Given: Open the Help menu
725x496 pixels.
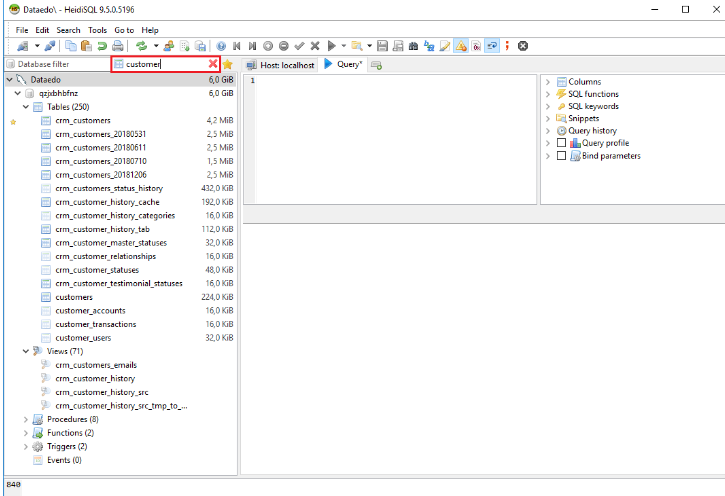Looking at the screenshot, I should pos(150,30).
